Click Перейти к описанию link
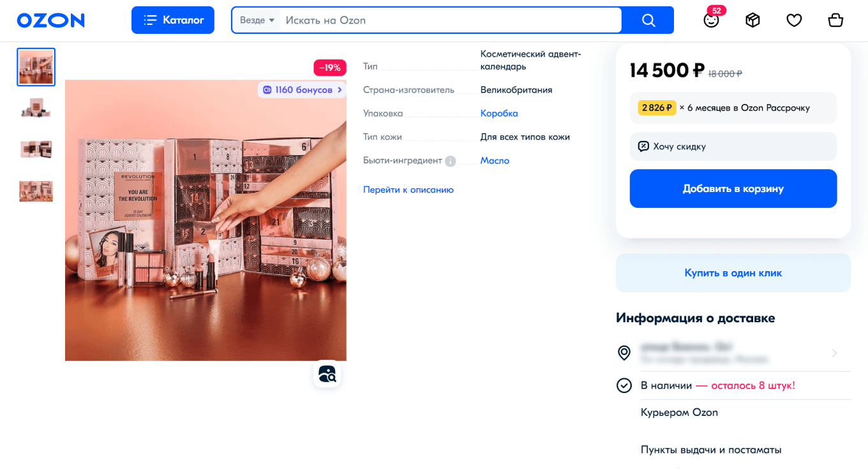868x474 pixels. click(x=408, y=189)
